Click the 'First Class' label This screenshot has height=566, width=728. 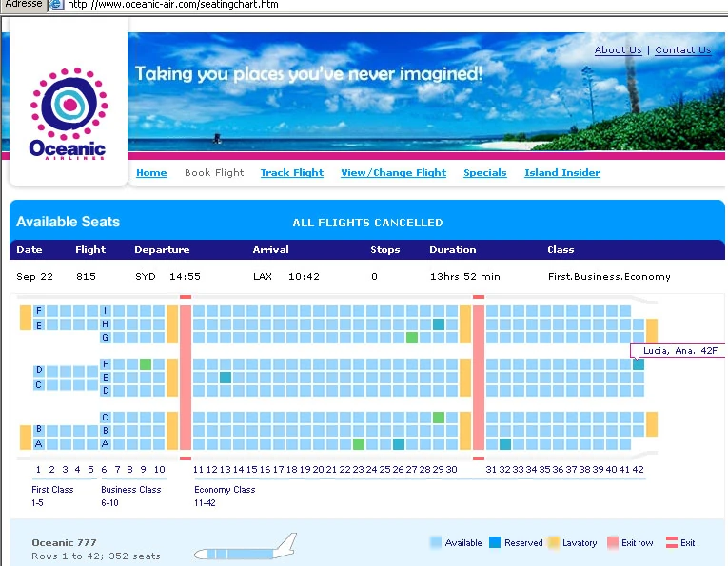point(52,490)
